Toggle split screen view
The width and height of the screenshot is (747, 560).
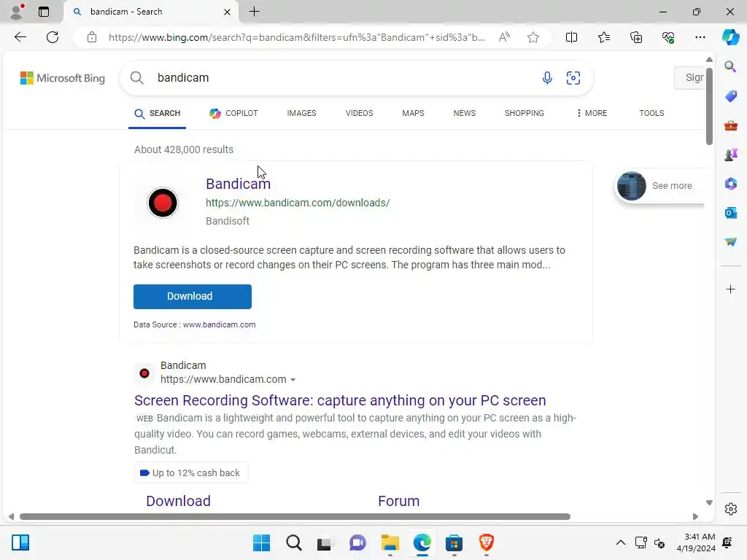pos(571,37)
